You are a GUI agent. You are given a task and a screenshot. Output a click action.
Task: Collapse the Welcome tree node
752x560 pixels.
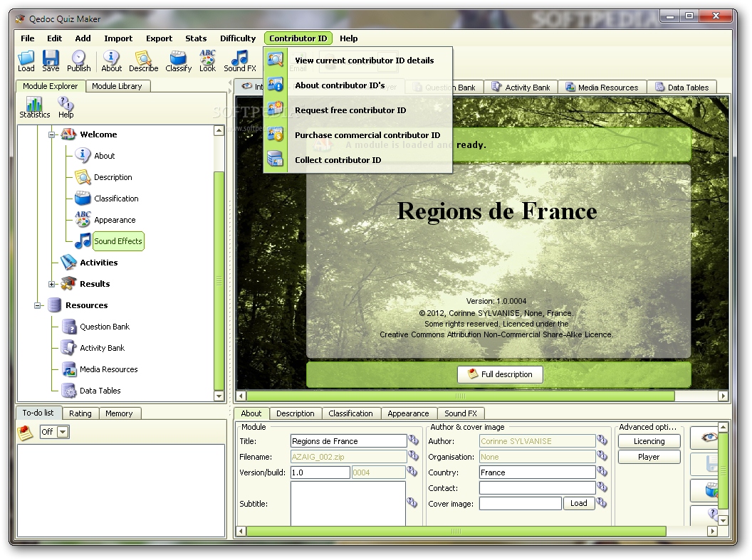[x=52, y=134]
